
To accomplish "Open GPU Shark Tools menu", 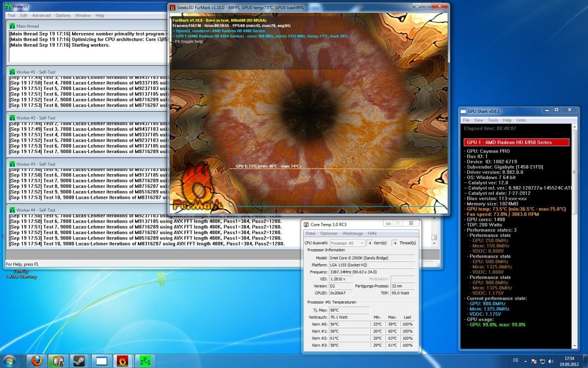I will 493,120.
